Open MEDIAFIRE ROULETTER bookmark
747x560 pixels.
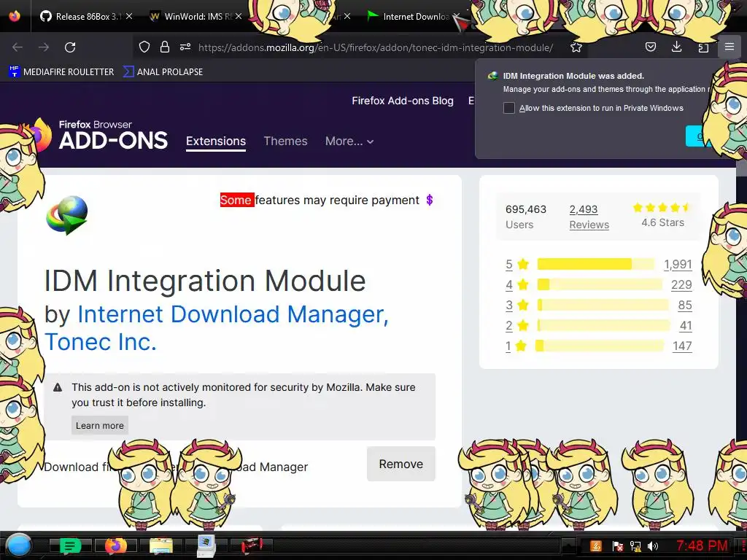coord(61,72)
